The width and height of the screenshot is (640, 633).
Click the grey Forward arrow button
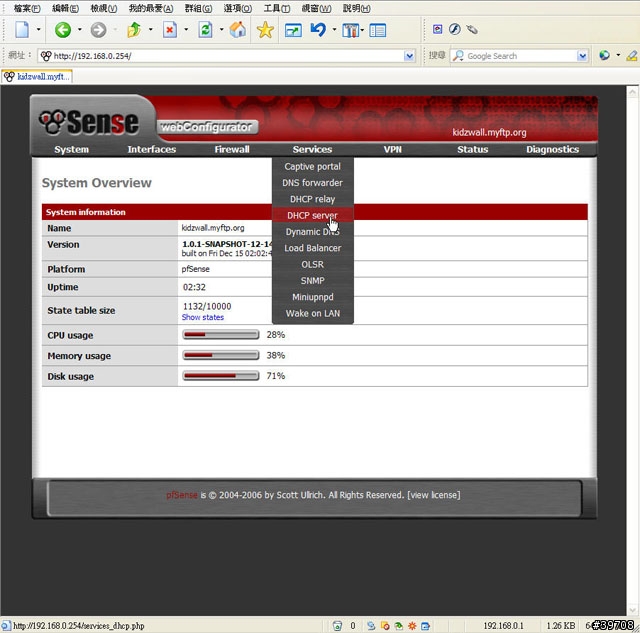click(98, 30)
